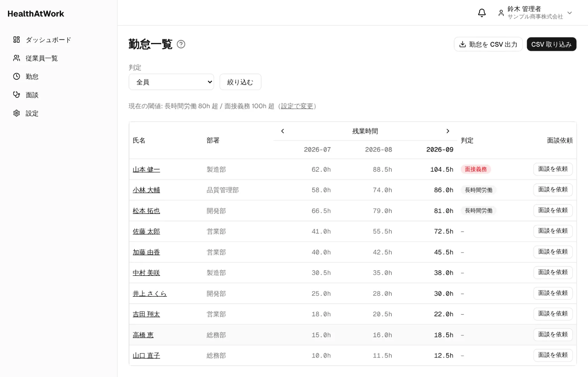Click the 104.5h overtime value

pos(442,170)
